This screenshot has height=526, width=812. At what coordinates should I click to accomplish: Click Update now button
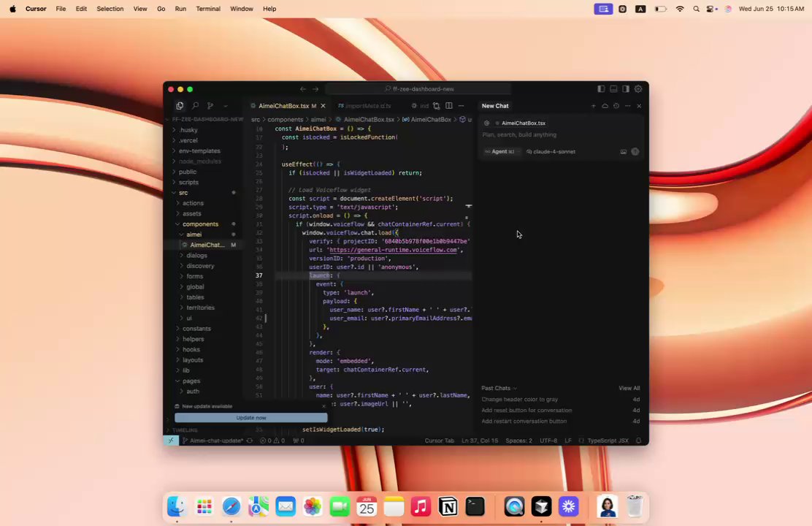[x=251, y=418]
